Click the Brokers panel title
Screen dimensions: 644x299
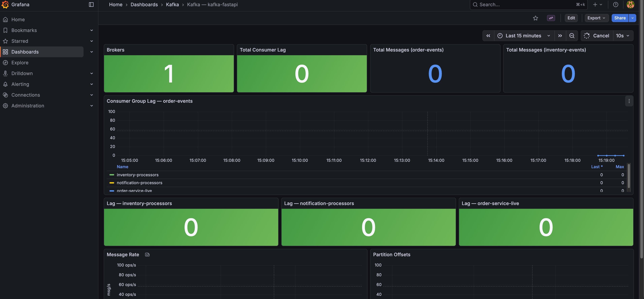[116, 50]
